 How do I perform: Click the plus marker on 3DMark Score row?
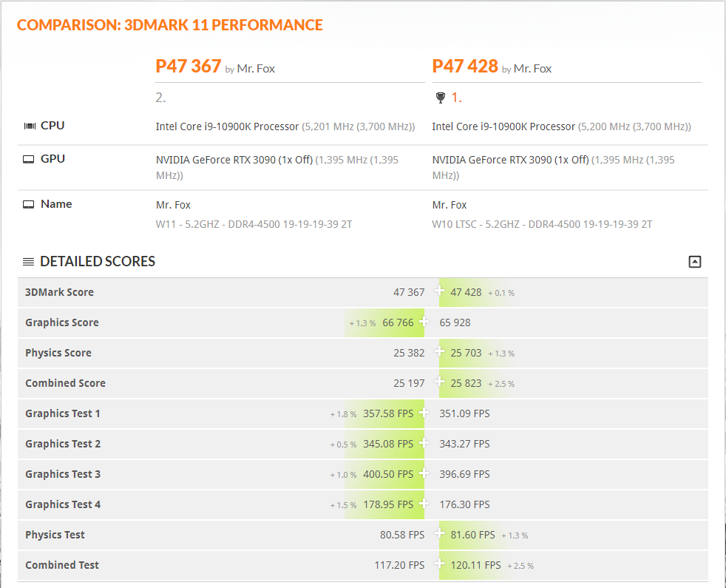439,291
